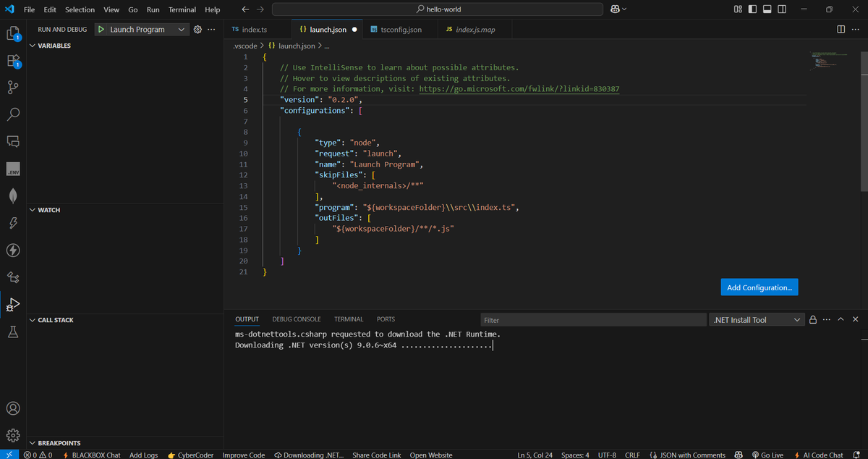Click Go Live in status bar
The height and width of the screenshot is (459, 868).
click(x=767, y=455)
